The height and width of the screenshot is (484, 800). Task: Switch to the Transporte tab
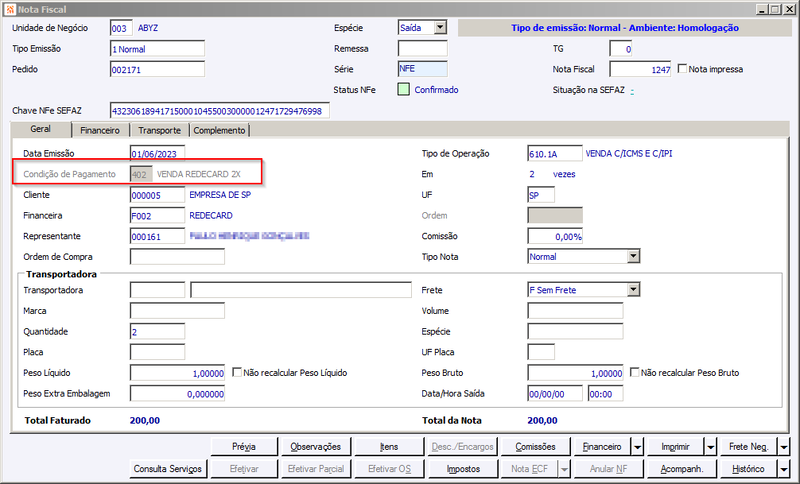click(159, 131)
